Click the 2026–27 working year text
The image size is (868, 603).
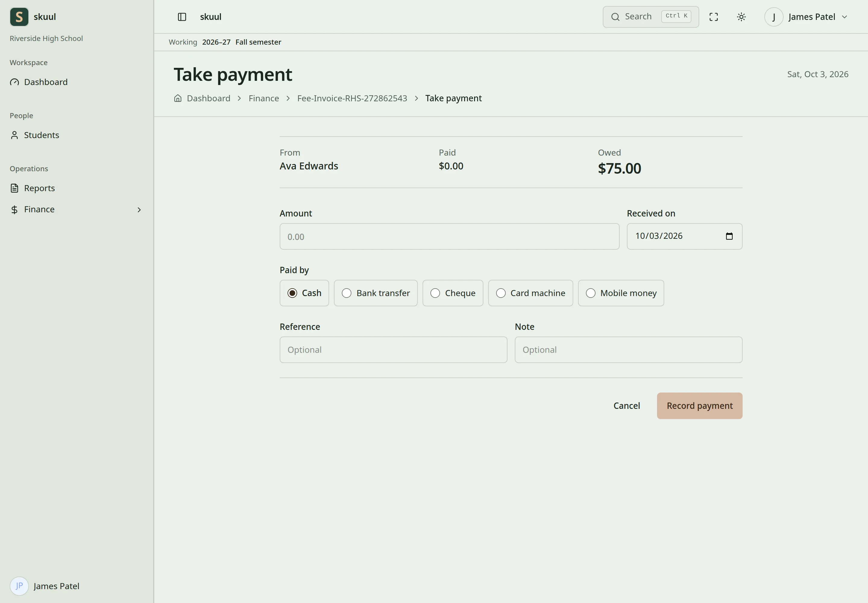point(216,42)
